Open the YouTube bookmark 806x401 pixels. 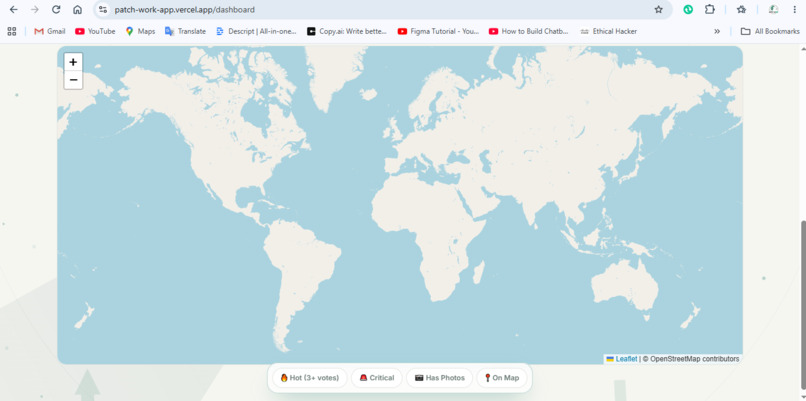(95, 31)
